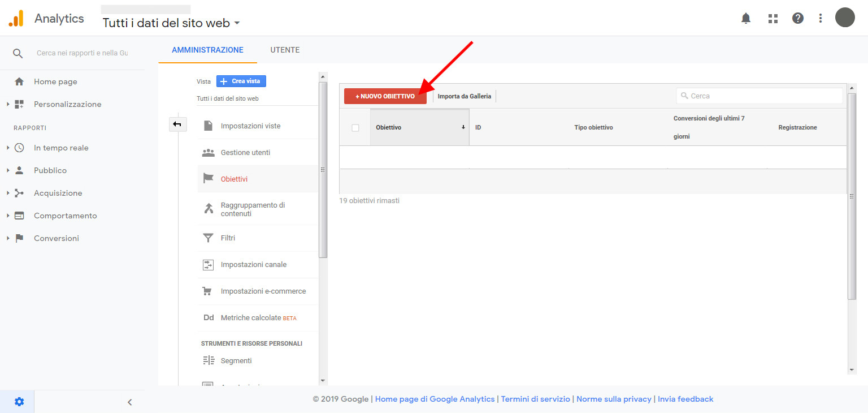868x413 pixels.
Task: Expand the Acquisizione reports section
Action: click(x=58, y=193)
